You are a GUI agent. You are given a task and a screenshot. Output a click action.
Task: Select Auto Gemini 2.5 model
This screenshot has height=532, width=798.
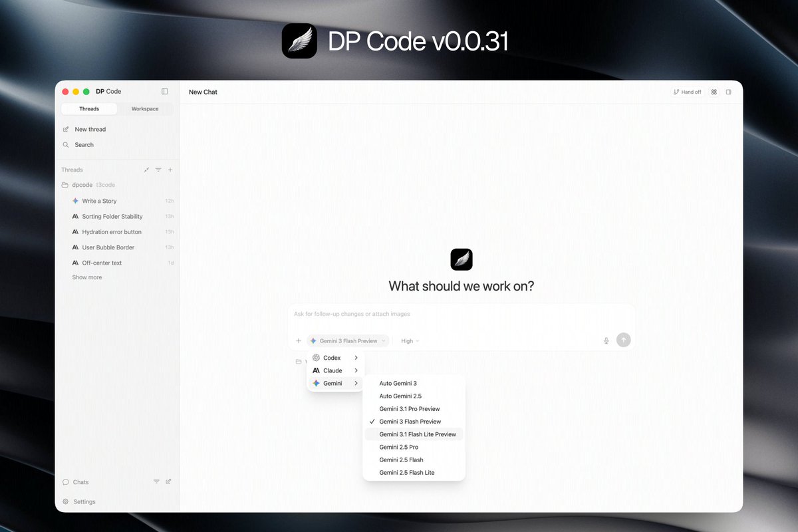pyautogui.click(x=414, y=396)
